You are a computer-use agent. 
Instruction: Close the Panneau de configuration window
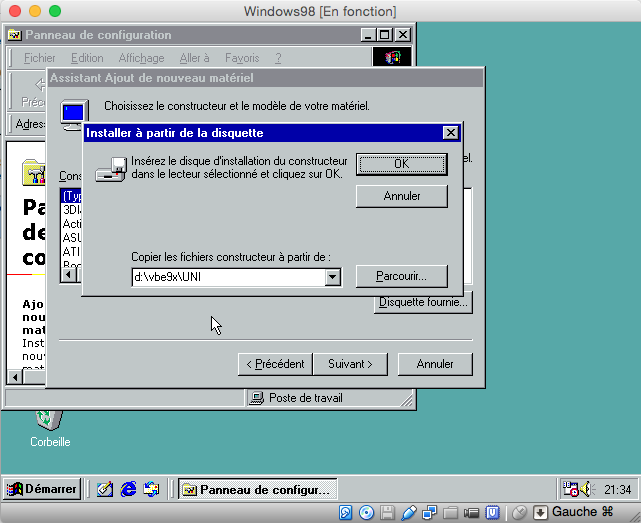403,35
